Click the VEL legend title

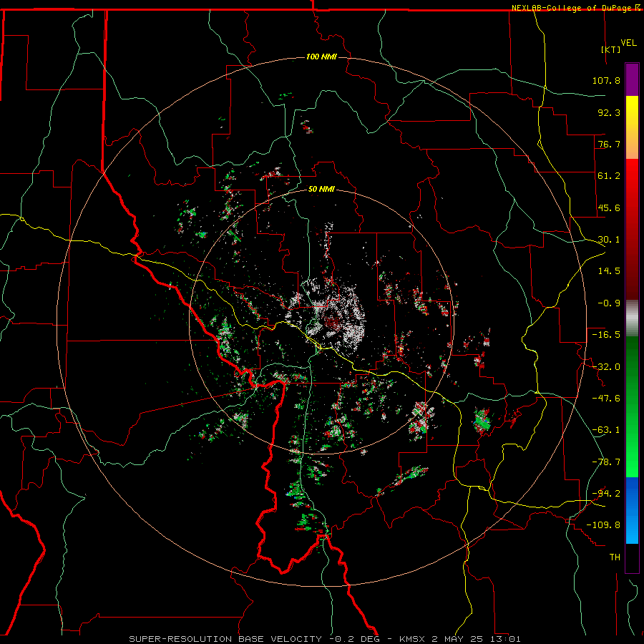628,43
